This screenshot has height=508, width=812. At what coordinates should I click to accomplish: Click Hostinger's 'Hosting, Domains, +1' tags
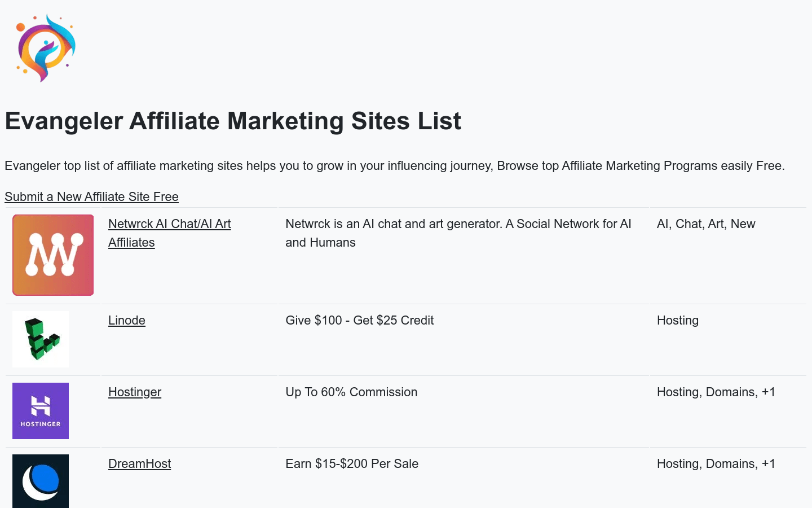click(x=716, y=392)
